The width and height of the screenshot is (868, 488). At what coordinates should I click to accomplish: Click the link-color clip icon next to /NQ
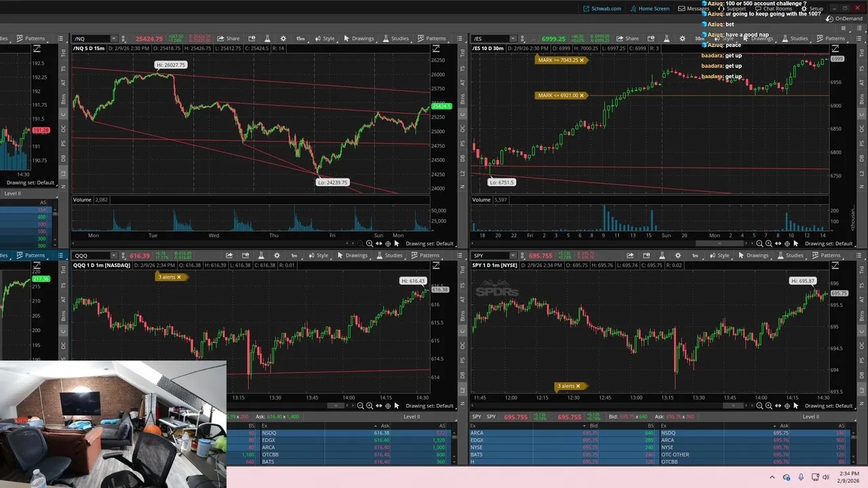(x=125, y=39)
